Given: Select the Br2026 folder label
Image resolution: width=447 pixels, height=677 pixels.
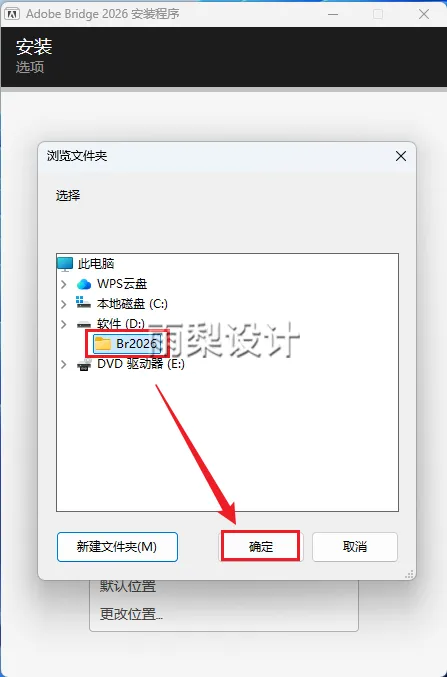Looking at the screenshot, I should click(136, 344).
